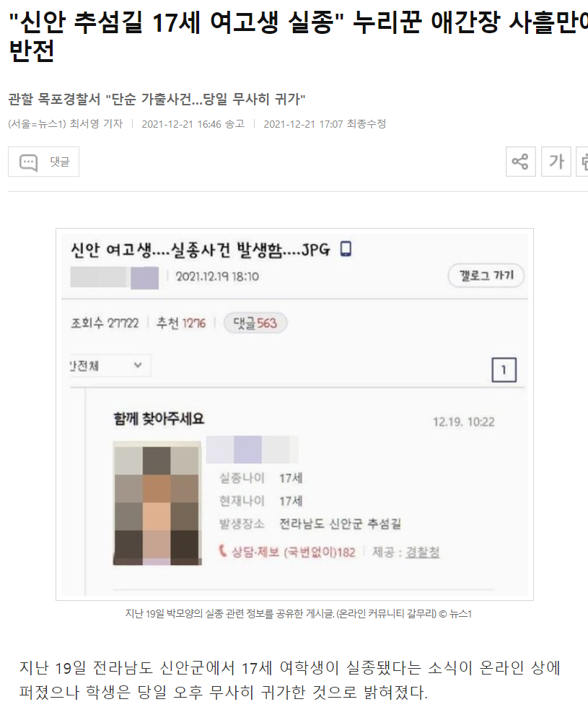Click the image caption crediting 뉴스1
Image resolution: width=588 pixels, height=720 pixels.
[298, 613]
